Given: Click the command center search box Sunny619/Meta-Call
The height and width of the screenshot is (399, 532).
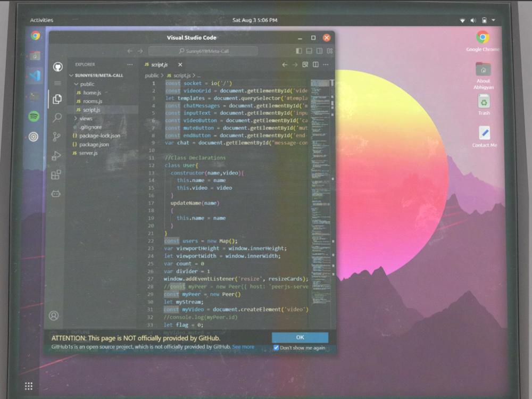Looking at the screenshot, I should click(203, 51).
